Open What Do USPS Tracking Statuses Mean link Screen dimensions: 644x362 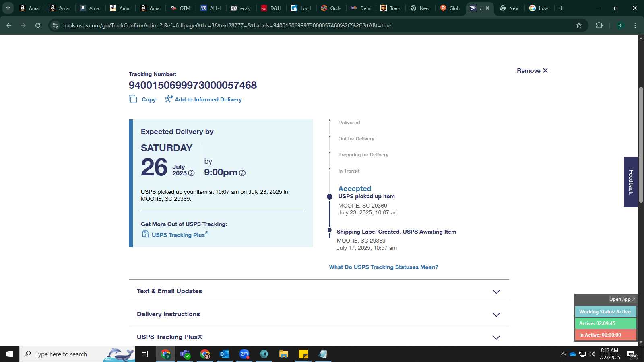(x=384, y=267)
